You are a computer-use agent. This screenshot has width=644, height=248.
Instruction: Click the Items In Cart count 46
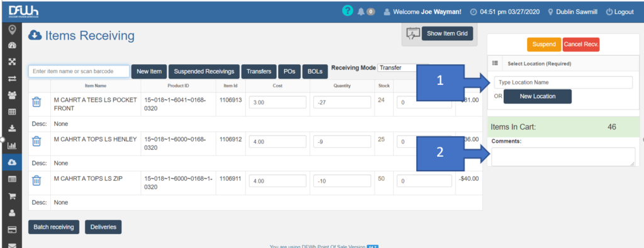click(611, 127)
